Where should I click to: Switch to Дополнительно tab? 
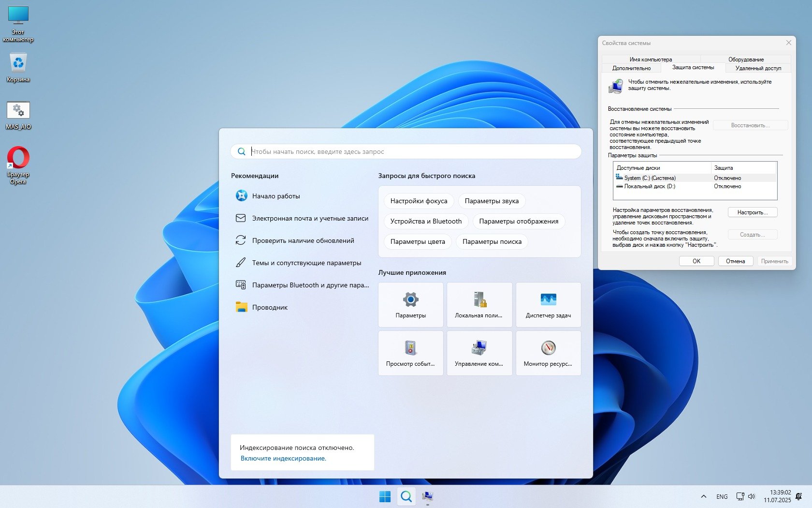(x=631, y=68)
